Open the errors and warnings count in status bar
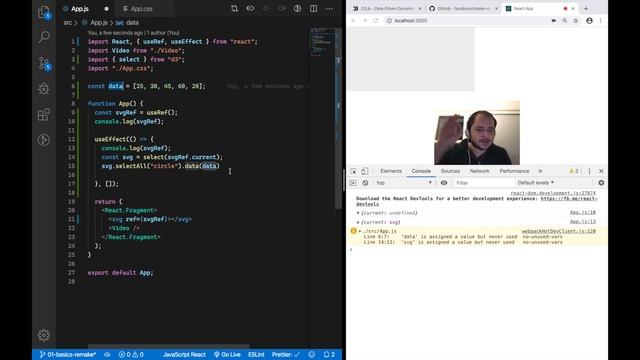 tap(131, 355)
